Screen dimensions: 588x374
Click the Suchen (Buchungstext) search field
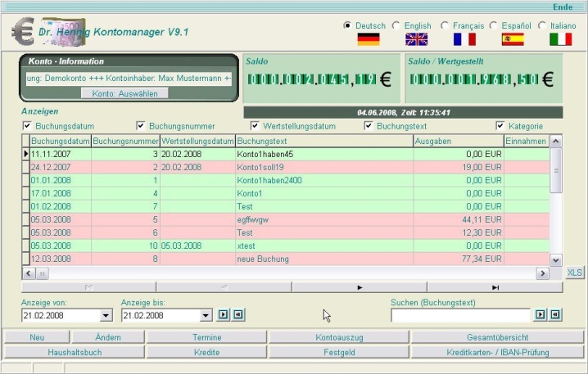coord(460,315)
